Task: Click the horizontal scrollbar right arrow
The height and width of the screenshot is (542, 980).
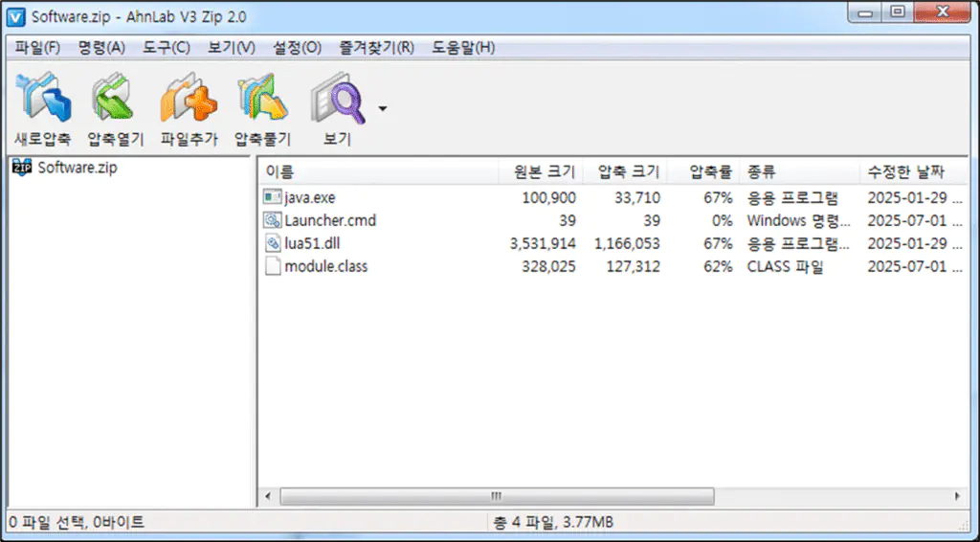Action: tap(958, 497)
